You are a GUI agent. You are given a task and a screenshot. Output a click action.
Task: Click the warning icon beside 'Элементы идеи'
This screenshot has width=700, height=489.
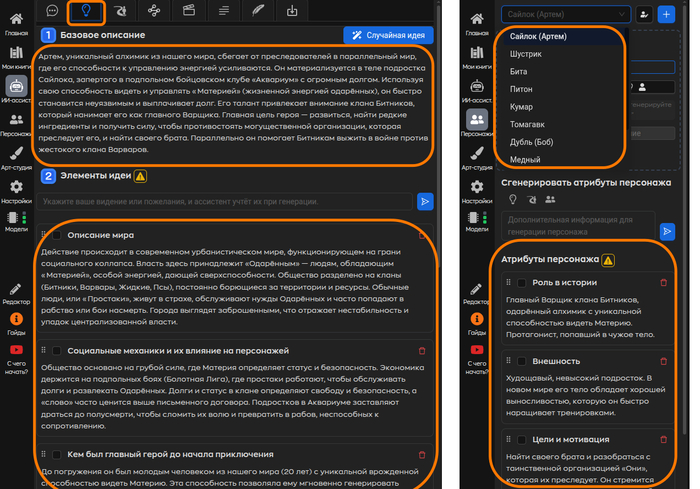coord(140,177)
